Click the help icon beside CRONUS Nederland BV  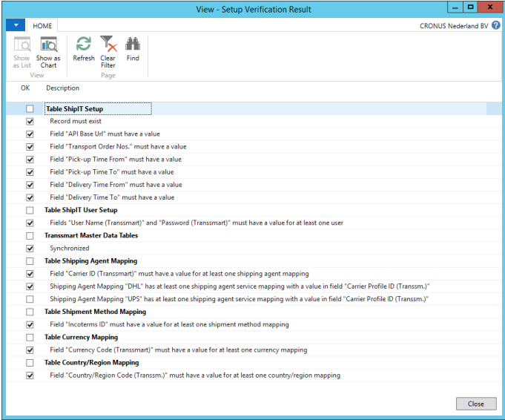pyautogui.click(x=497, y=25)
